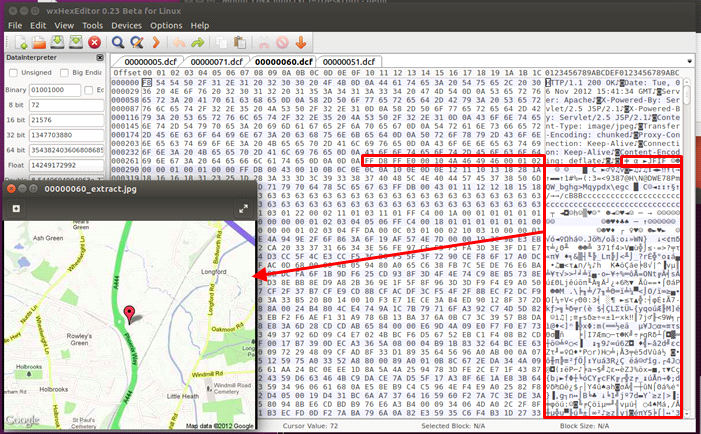Click the Open file folder icon
701x434 pixels.
pos(38,43)
